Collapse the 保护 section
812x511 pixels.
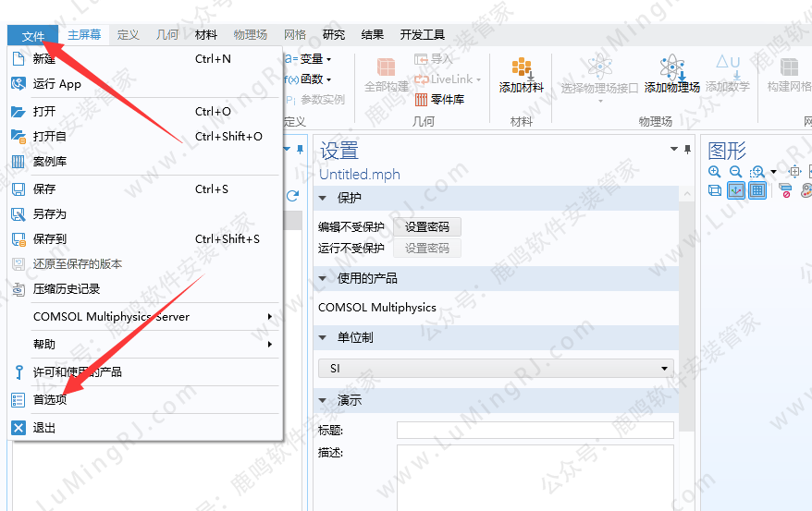tap(323, 198)
